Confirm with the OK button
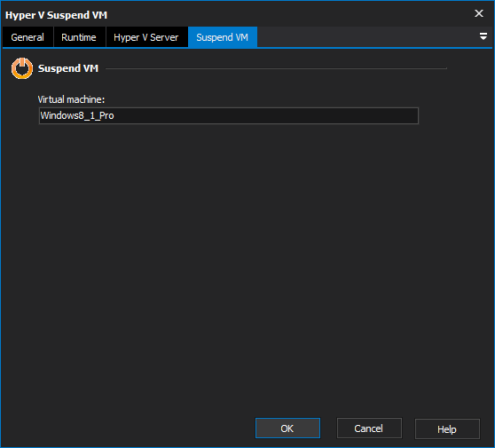 click(x=287, y=428)
